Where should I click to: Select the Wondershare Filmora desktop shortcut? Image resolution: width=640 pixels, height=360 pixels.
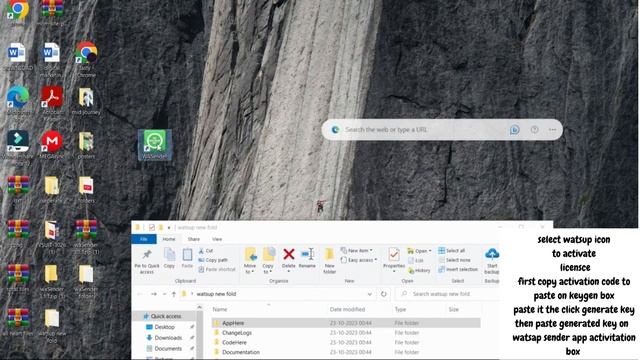click(18, 147)
